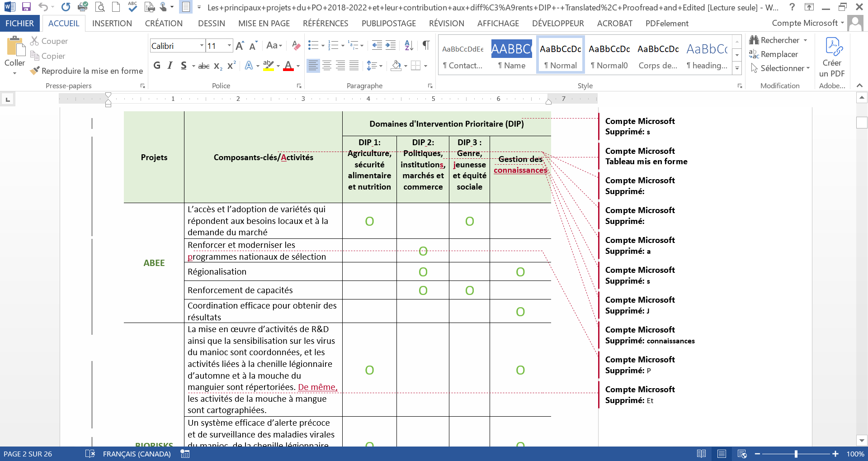The width and height of the screenshot is (868, 461).
Task: Switch to the CRÉATION tab
Action: [164, 24]
